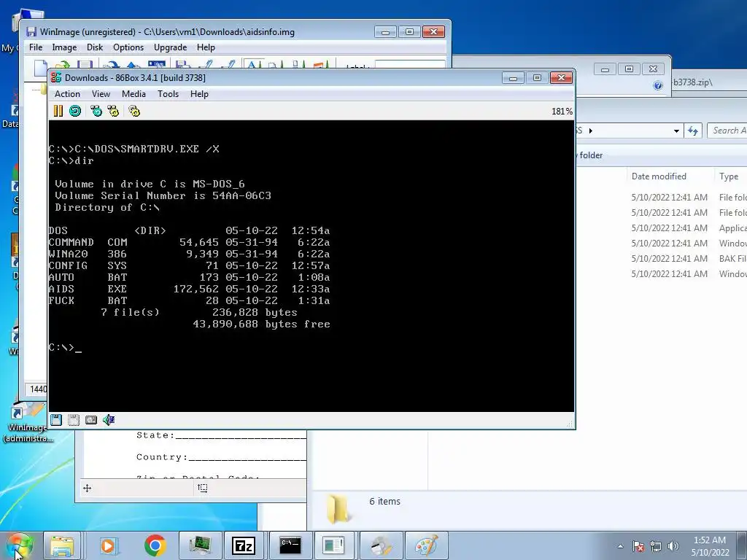Click the '6 items' status text in Explorer

point(384,501)
